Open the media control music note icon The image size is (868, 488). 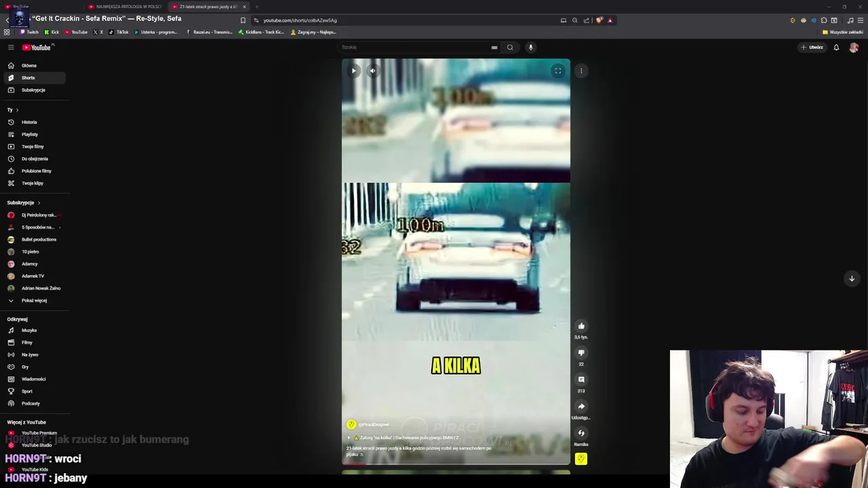coord(850,20)
